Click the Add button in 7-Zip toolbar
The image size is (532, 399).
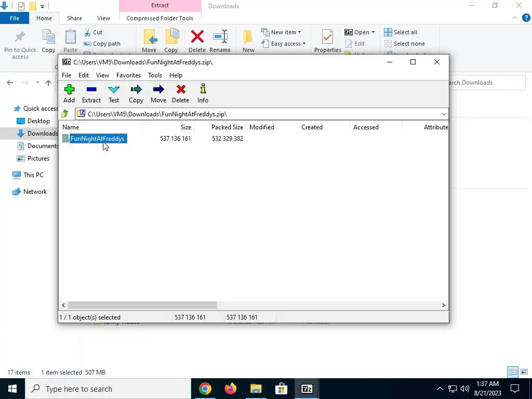point(69,94)
